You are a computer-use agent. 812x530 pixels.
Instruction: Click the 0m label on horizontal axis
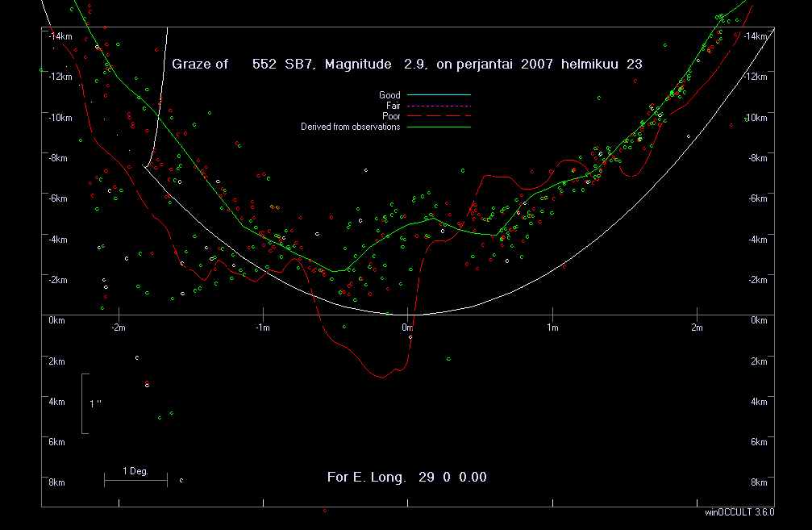[x=407, y=328]
